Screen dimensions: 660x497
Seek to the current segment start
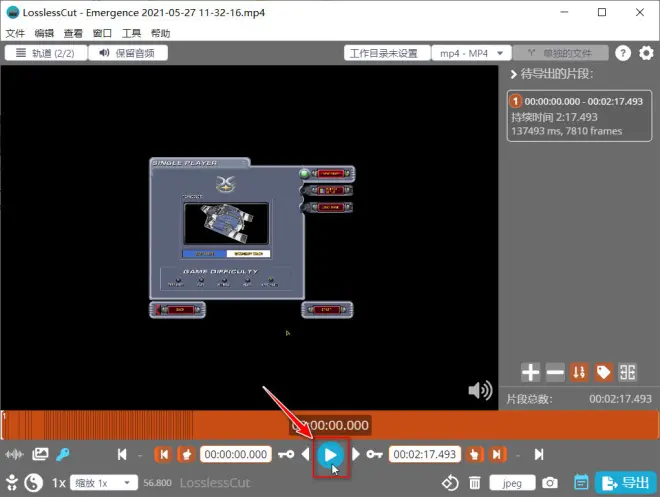pyautogui.click(x=163, y=454)
